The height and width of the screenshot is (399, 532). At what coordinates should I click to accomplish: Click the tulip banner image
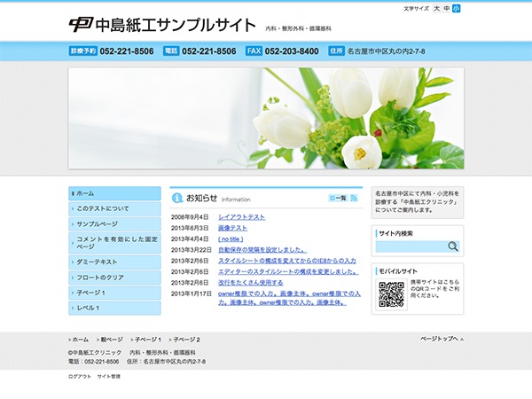(x=266, y=118)
